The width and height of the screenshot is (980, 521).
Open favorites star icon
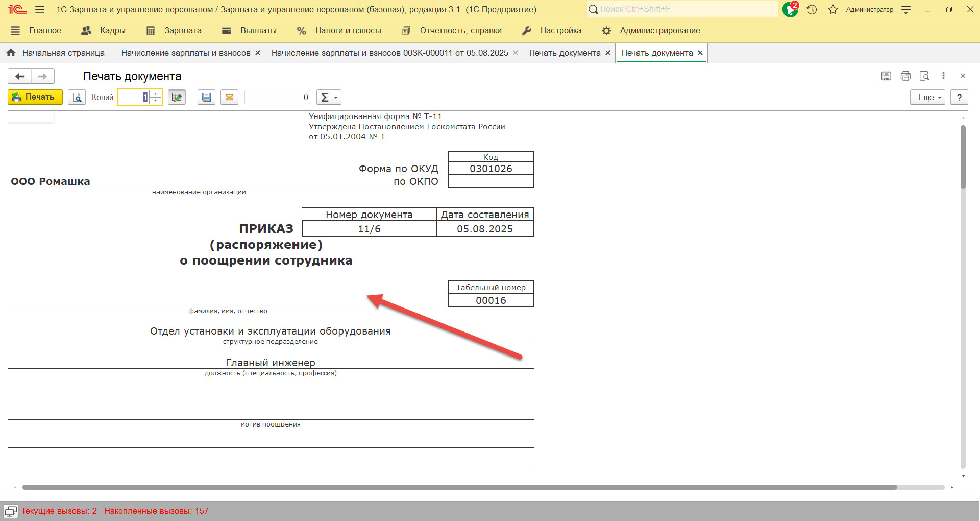[833, 9]
